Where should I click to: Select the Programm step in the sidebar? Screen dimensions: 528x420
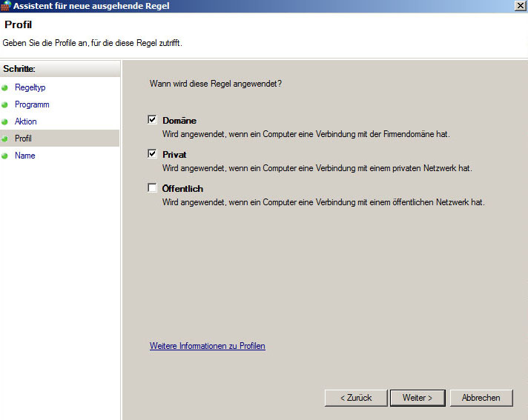pos(32,104)
